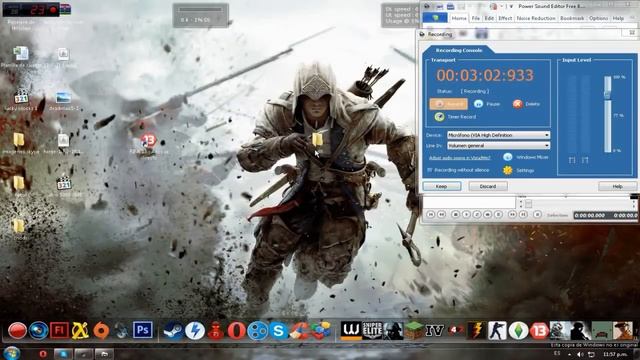This screenshot has height=360, width=640.
Task: Launch the orange W game icon in dock
Action: pos(351,330)
